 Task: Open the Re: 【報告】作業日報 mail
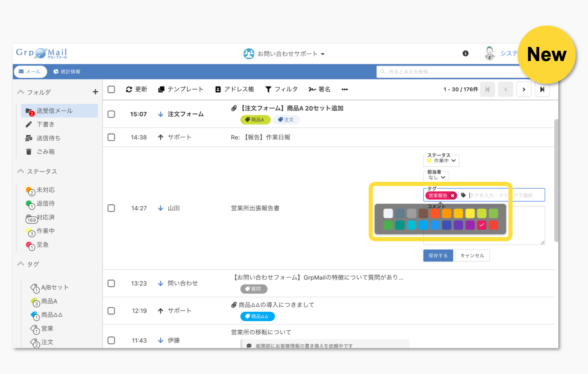261,137
